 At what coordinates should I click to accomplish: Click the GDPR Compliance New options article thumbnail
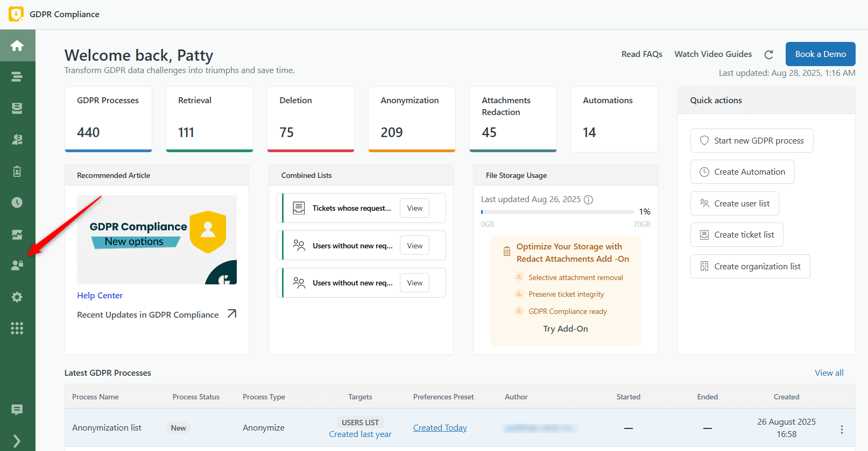click(157, 240)
